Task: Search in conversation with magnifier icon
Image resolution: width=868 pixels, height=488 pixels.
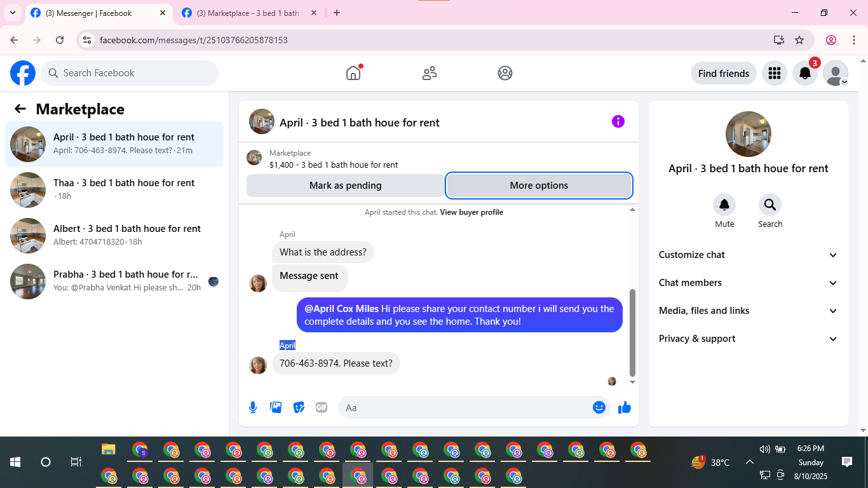Action: pyautogui.click(x=770, y=205)
